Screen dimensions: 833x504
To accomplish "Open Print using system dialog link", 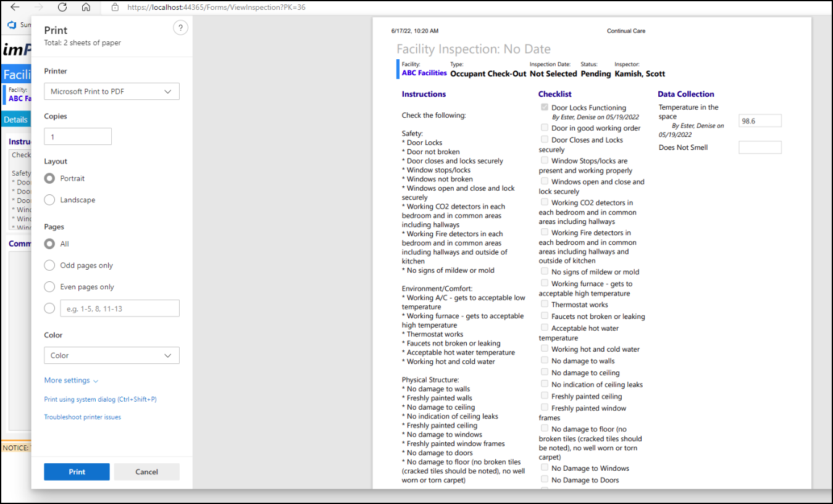I will 100,399.
